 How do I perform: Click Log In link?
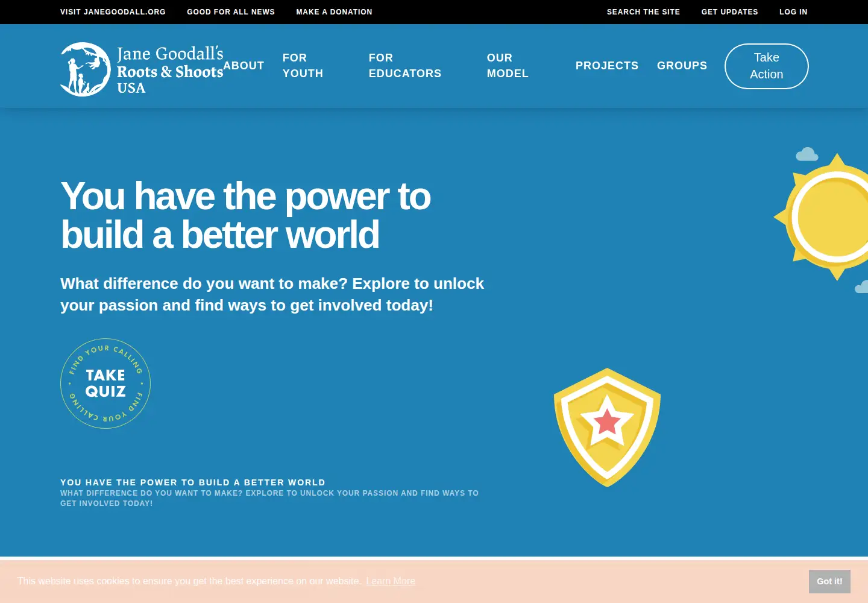point(793,12)
